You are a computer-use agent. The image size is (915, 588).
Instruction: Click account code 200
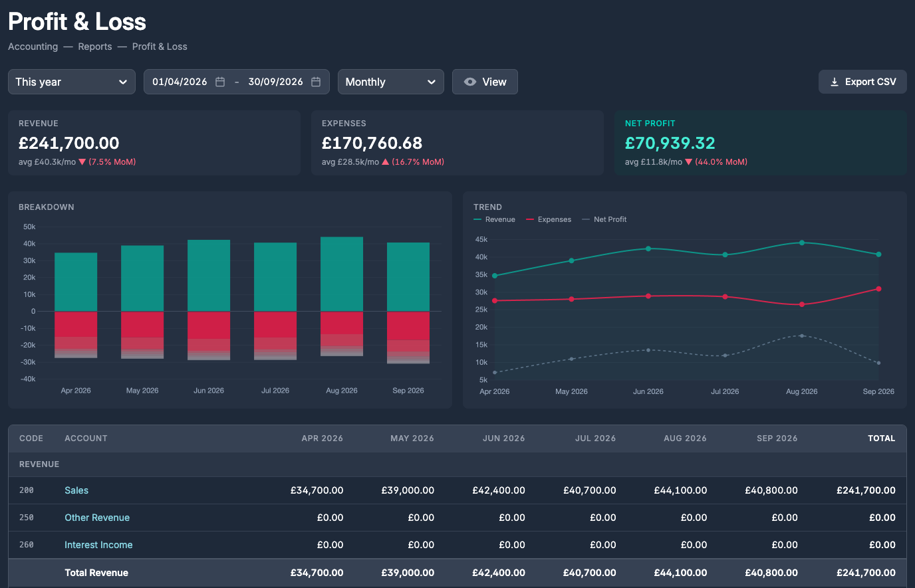point(27,490)
